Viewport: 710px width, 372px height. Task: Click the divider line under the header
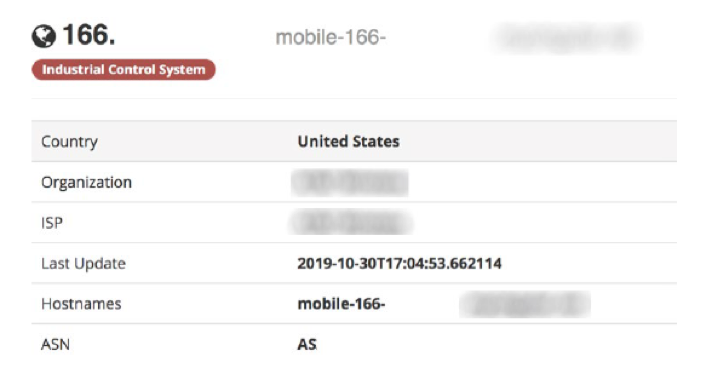354,98
